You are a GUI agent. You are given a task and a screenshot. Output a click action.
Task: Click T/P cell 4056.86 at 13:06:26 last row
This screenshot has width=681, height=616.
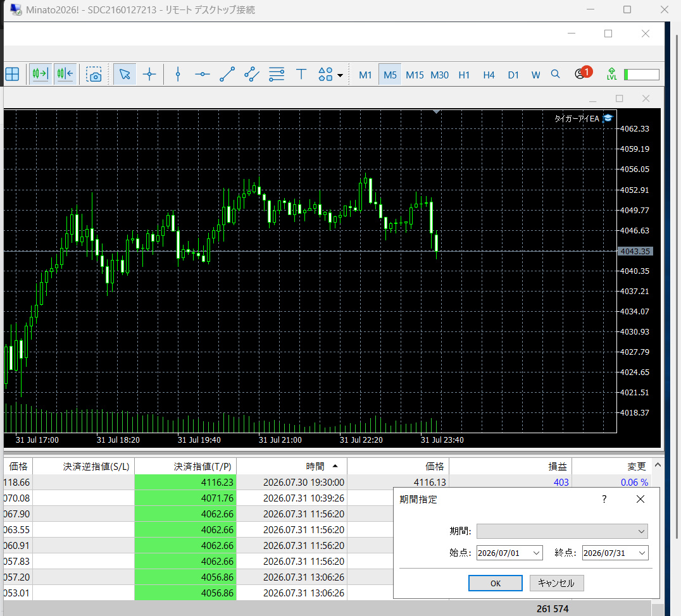(x=185, y=593)
